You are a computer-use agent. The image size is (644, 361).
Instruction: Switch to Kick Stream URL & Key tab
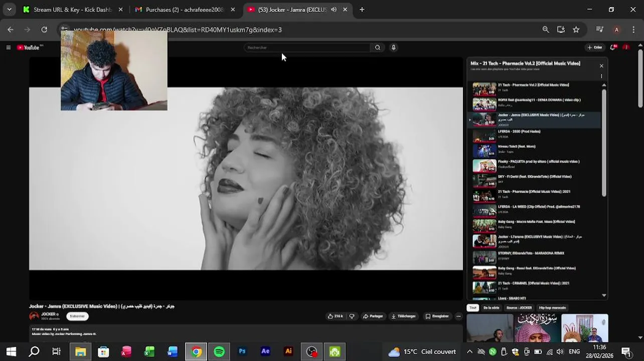coord(73,10)
